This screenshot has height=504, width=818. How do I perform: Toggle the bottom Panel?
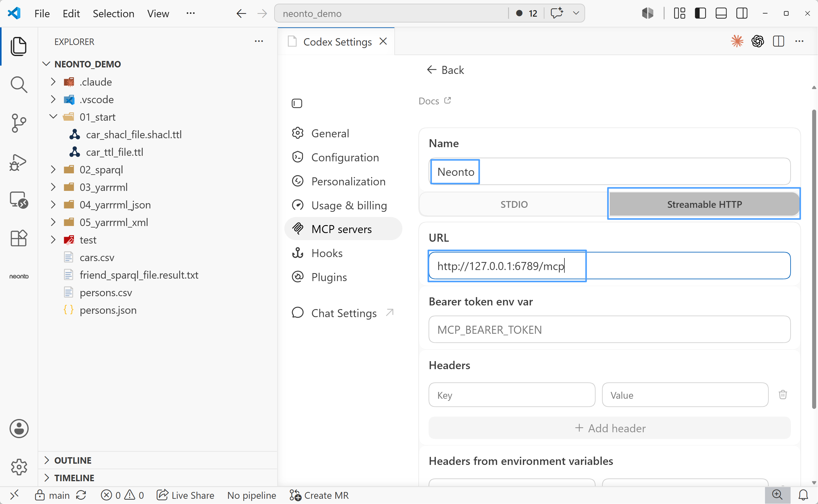721,13
